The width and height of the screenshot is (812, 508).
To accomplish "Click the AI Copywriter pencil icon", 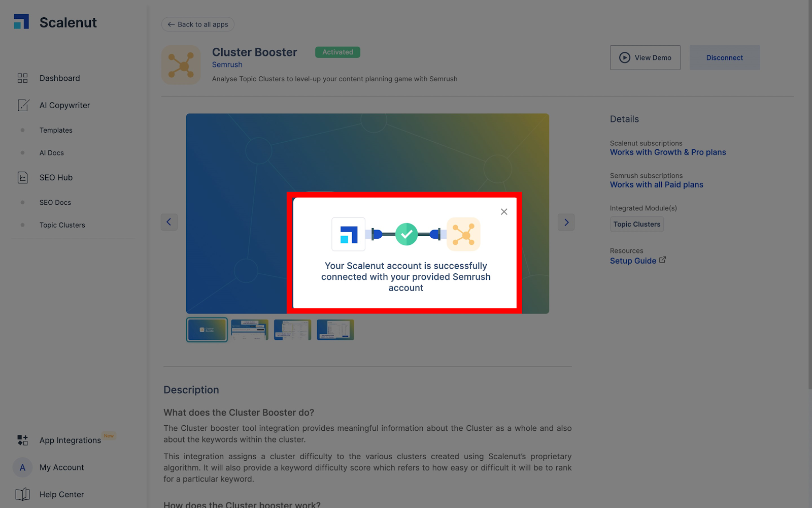I will 23,105.
